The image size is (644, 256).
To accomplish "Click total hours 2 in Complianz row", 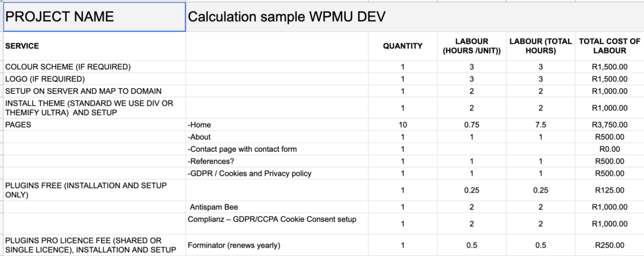I will click(x=540, y=224).
